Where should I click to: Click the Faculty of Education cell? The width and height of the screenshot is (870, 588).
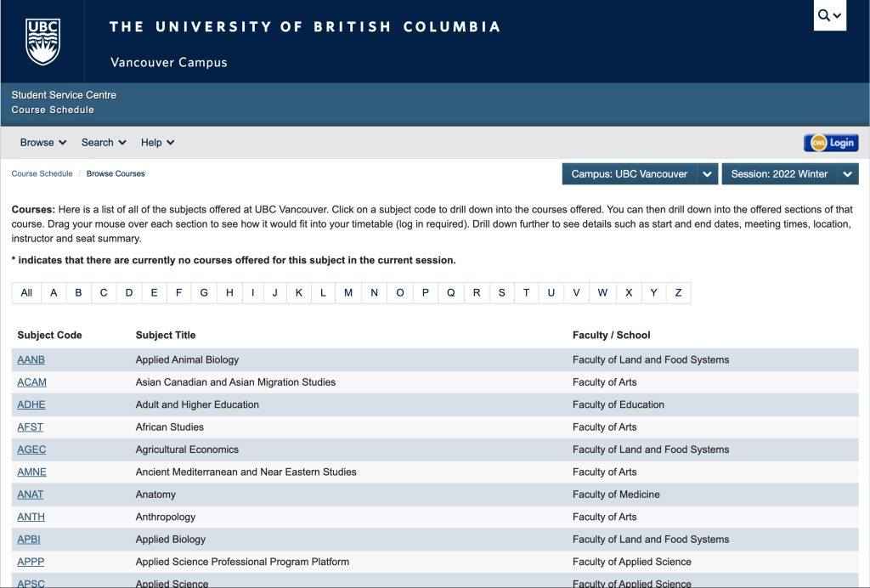pos(619,405)
